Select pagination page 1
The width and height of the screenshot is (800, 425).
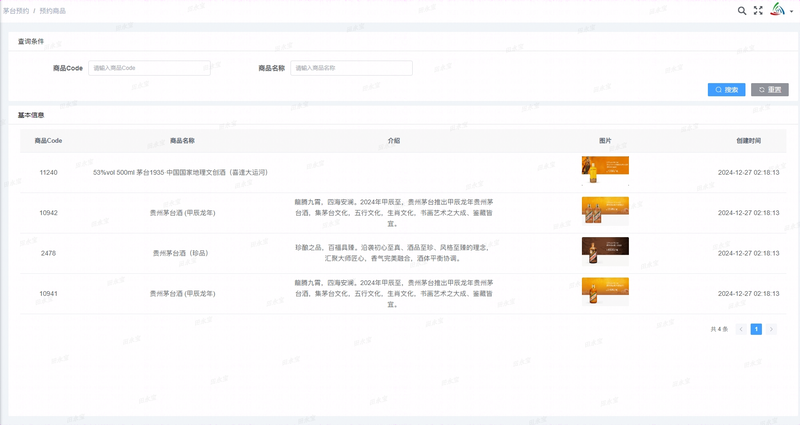(756, 329)
